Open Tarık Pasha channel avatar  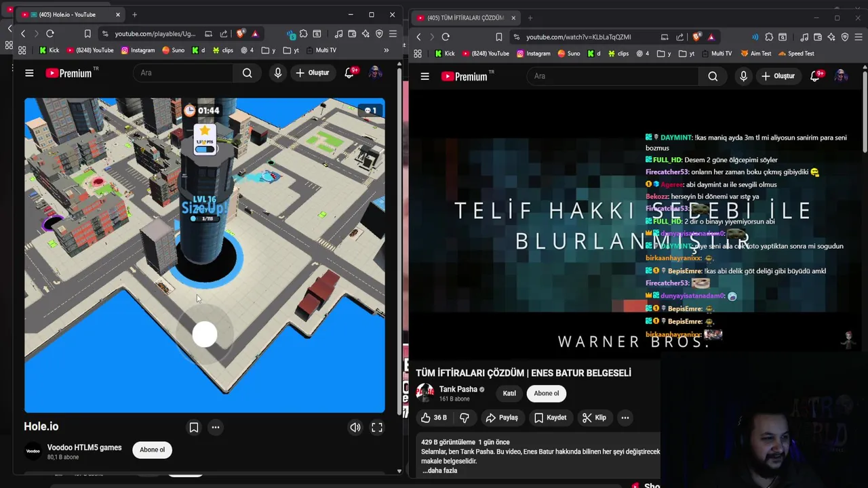click(425, 393)
